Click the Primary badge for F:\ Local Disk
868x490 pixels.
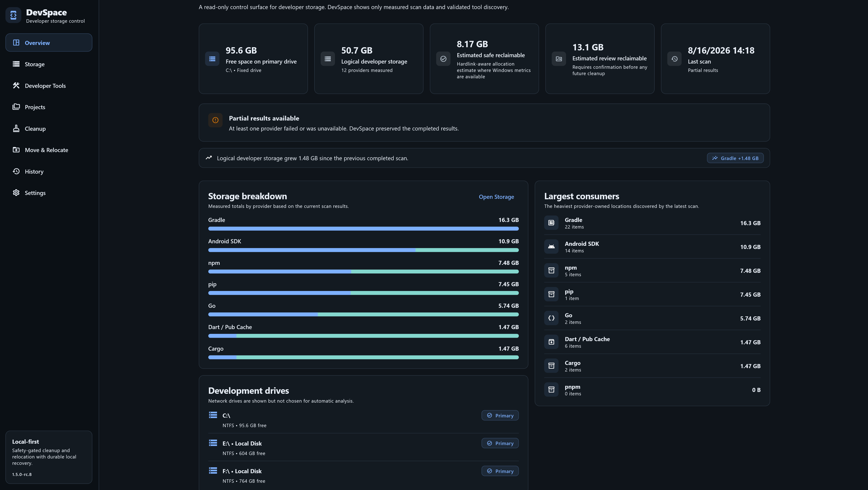[x=500, y=471]
